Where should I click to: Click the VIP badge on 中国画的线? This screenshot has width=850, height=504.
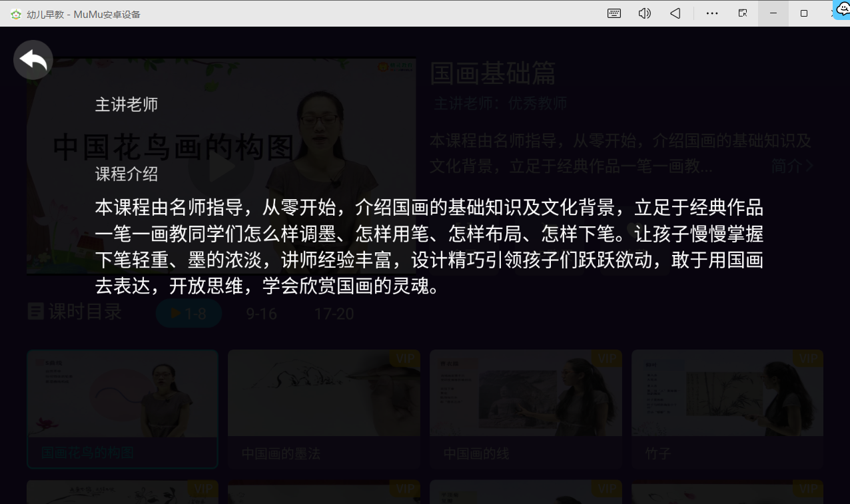coord(607,359)
